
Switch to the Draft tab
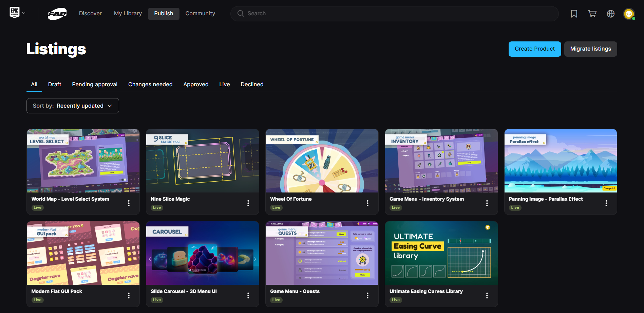click(x=55, y=84)
